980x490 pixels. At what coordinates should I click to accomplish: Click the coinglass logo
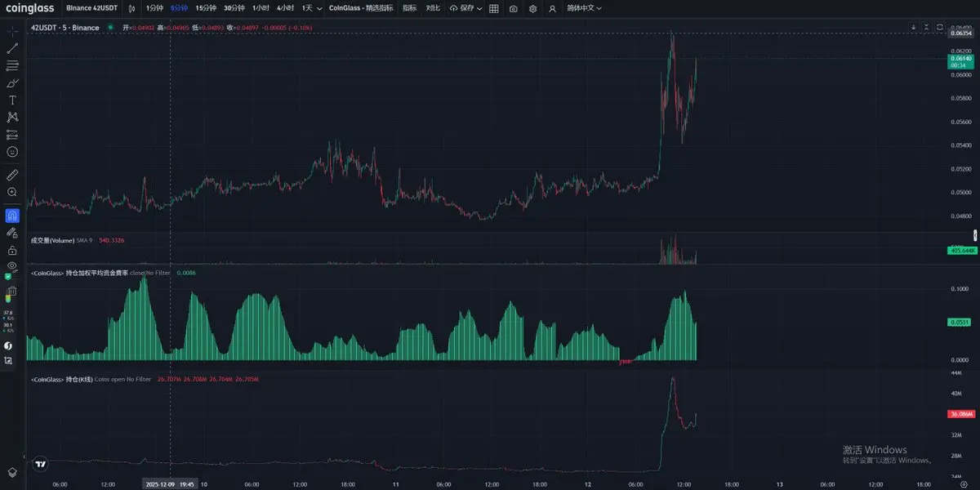[x=29, y=8]
